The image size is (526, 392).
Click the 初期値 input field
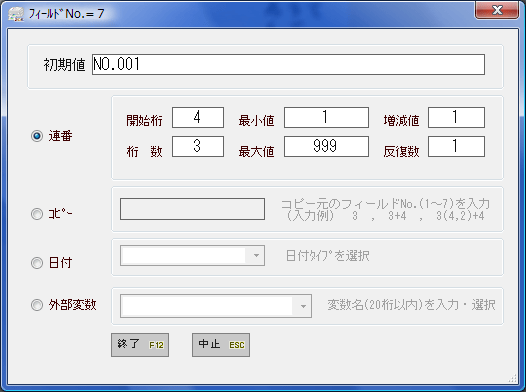(288, 64)
